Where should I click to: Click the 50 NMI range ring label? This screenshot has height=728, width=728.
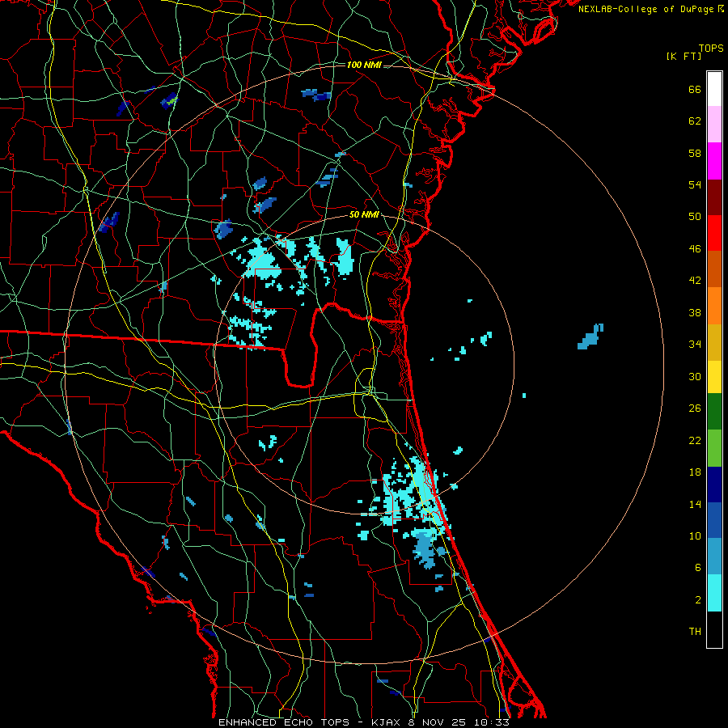(364, 214)
